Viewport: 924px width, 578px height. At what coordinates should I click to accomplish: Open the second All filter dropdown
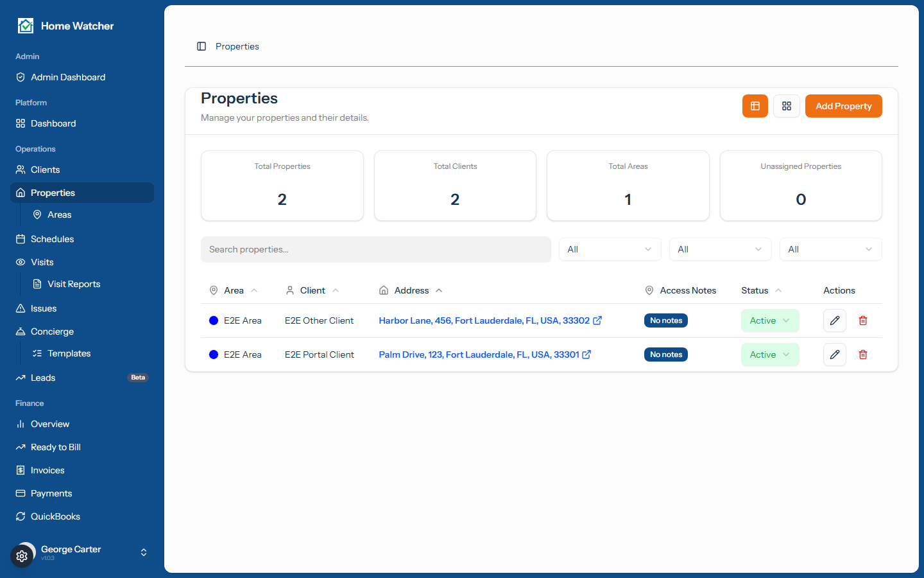pos(721,249)
